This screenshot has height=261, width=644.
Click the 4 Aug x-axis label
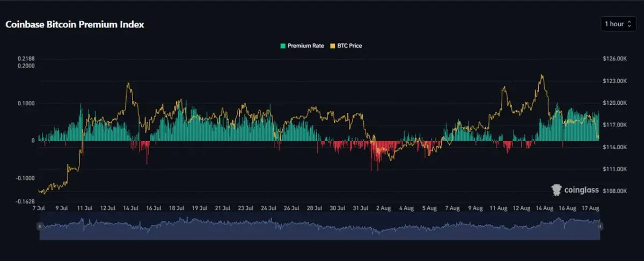click(x=407, y=207)
